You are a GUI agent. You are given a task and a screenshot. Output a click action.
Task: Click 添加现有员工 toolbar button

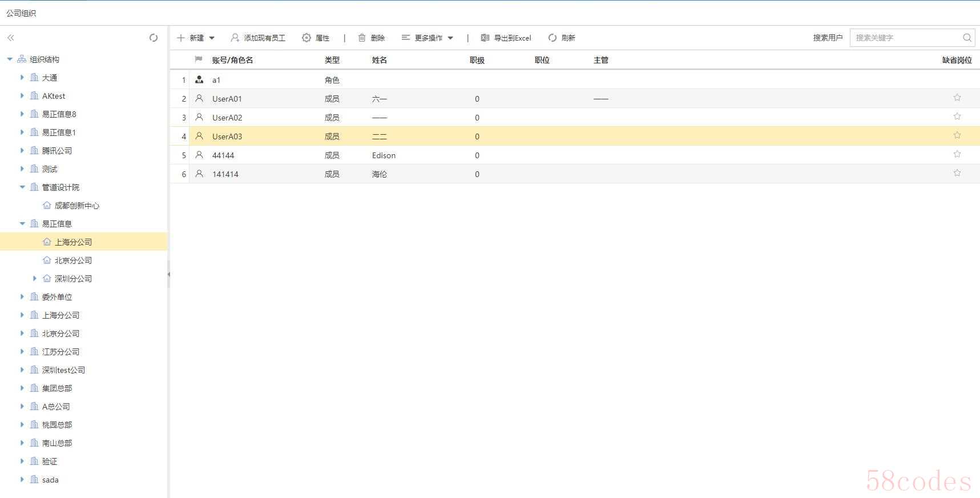coord(258,38)
